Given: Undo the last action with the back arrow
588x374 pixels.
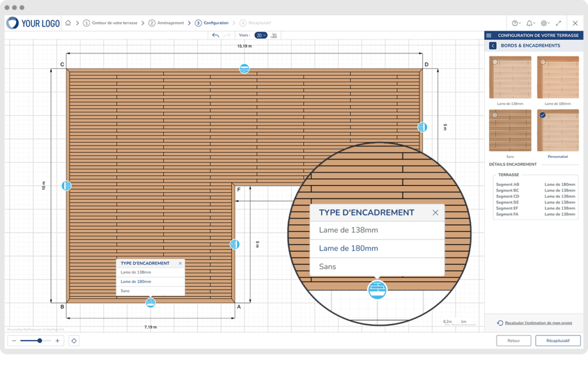Looking at the screenshot, I should click(215, 35).
